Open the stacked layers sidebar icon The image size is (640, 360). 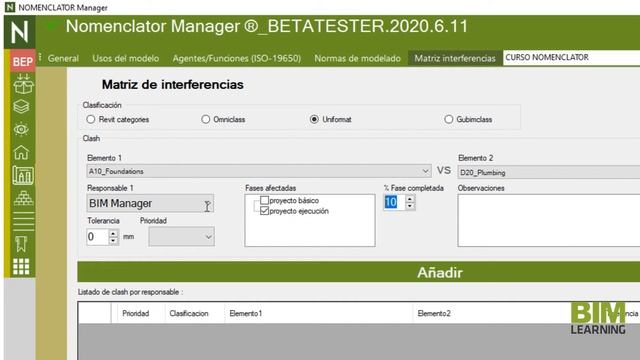[21, 107]
